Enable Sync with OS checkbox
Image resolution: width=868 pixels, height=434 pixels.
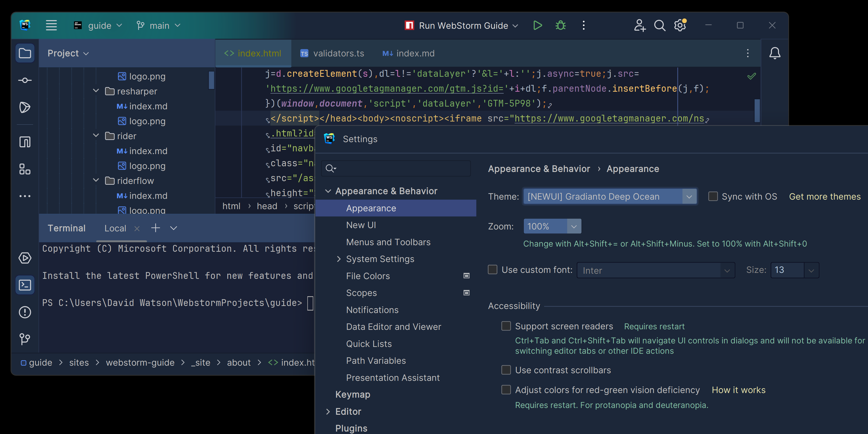pos(713,196)
